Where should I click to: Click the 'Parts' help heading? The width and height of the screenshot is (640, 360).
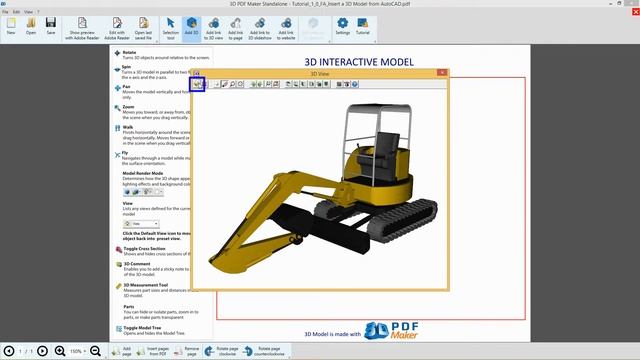129,307
